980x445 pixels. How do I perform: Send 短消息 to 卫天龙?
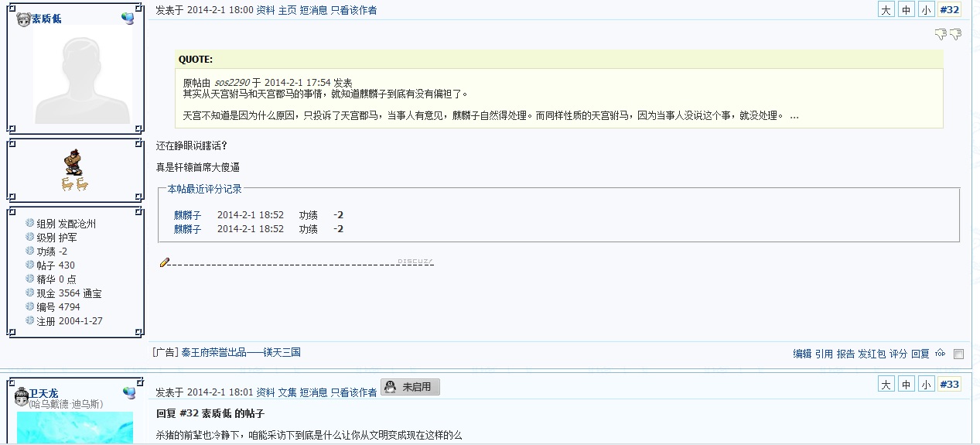(314, 393)
